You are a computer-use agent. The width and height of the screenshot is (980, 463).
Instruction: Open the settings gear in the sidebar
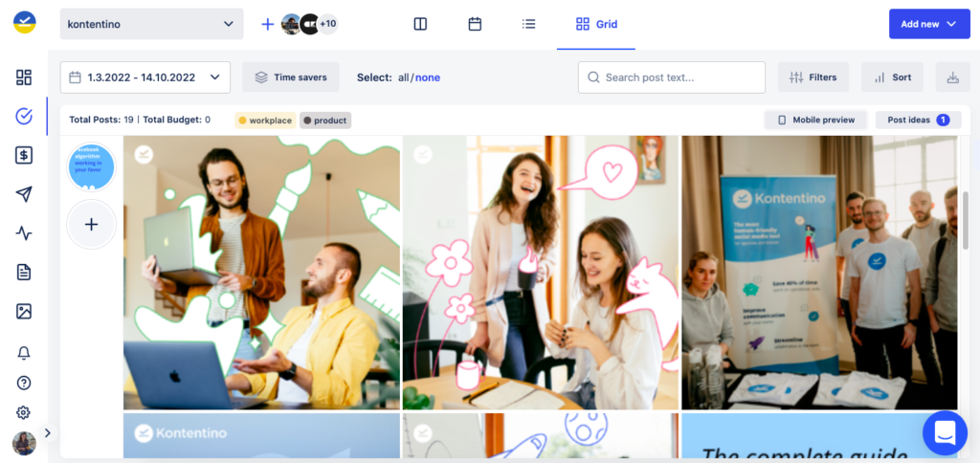(x=24, y=412)
